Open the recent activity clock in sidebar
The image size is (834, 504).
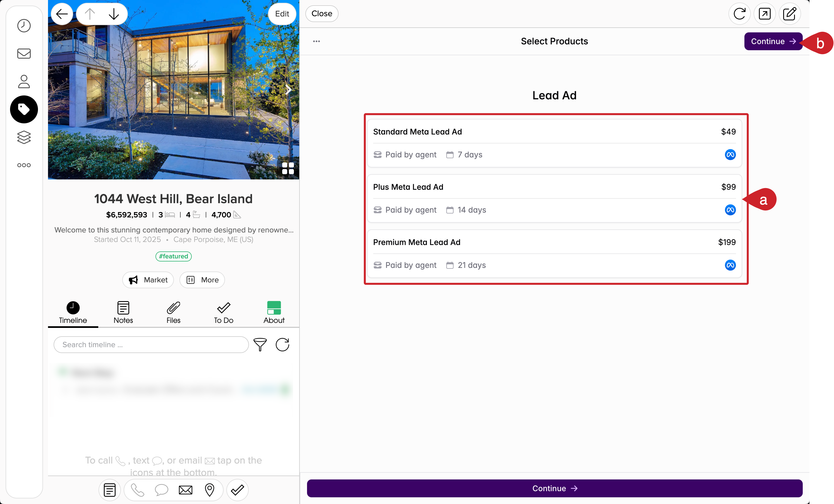(24, 26)
